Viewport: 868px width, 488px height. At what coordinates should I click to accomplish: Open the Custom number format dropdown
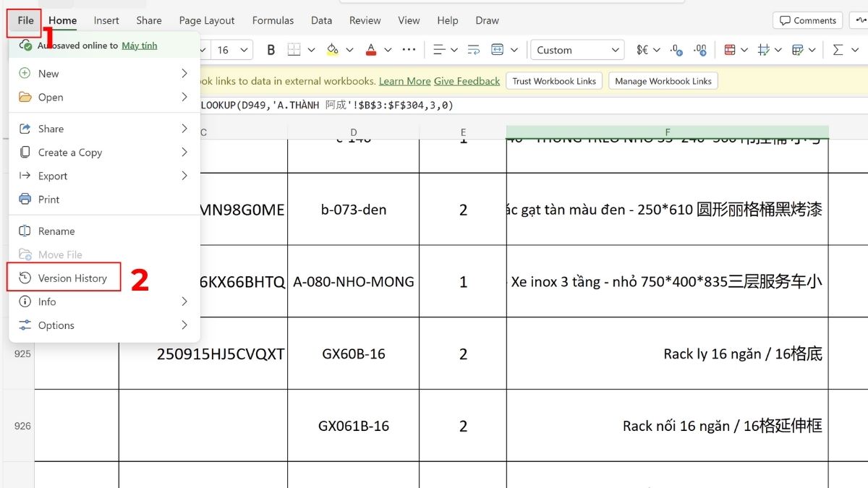click(x=577, y=50)
